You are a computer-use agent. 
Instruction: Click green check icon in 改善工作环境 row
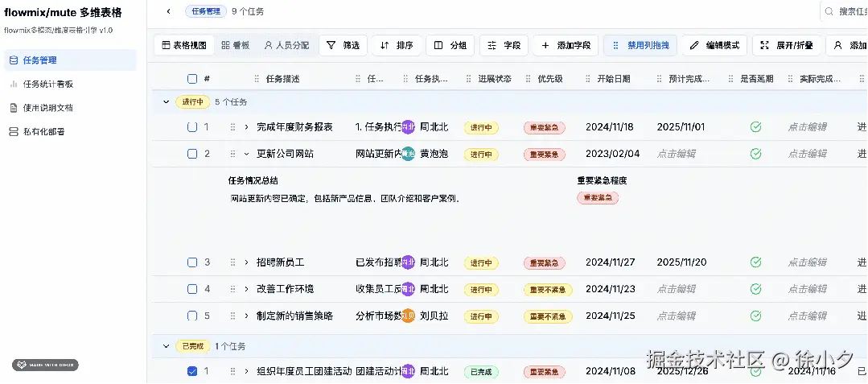click(755, 289)
